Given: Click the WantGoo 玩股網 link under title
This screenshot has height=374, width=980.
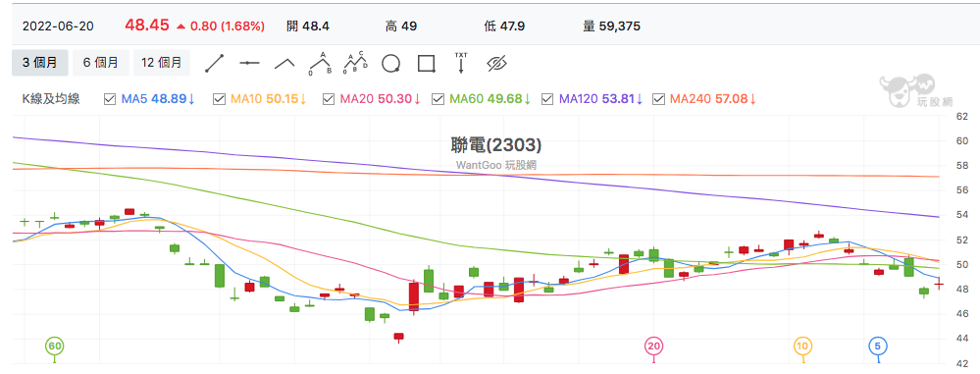Looking at the screenshot, I should point(496,165).
